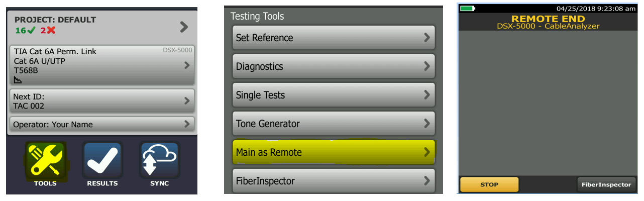The height and width of the screenshot is (201, 644).
Task: Tap the SYNC cloud icon
Action: pos(159,159)
